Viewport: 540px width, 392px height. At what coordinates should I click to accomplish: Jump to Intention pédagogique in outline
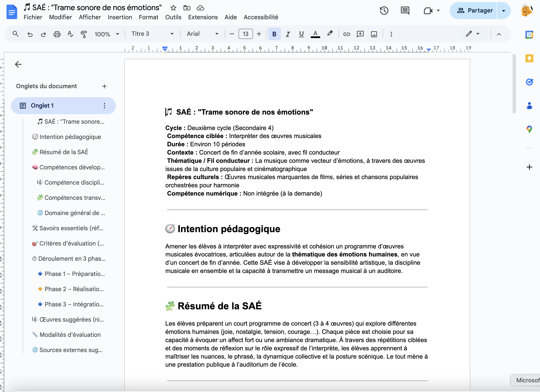[66, 137]
